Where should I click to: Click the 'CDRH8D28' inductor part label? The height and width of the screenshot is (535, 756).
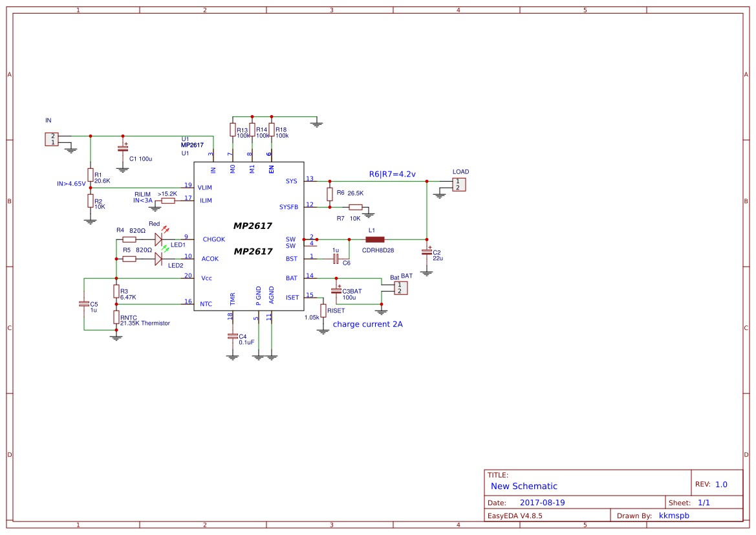pos(378,250)
